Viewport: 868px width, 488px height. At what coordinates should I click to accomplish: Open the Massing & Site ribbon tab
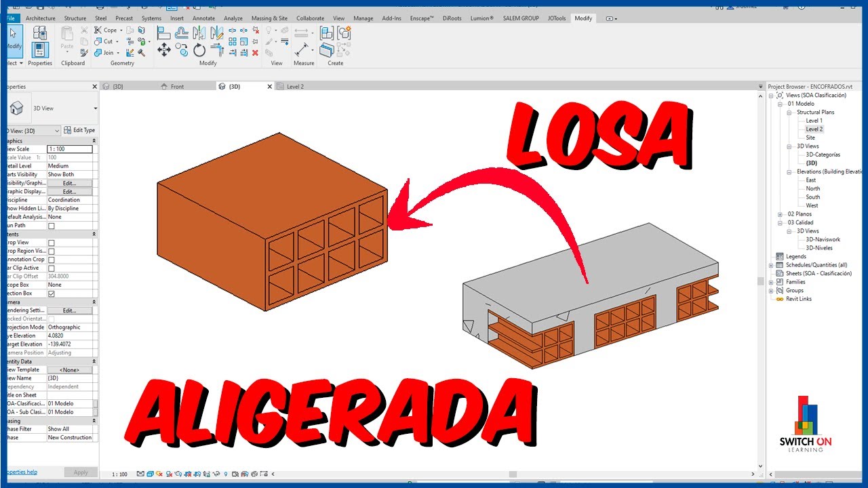coord(269,18)
